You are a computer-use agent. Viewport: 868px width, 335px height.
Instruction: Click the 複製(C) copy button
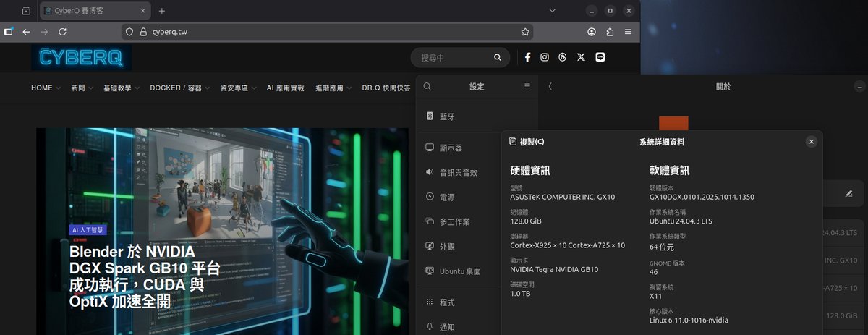pyautogui.click(x=527, y=142)
